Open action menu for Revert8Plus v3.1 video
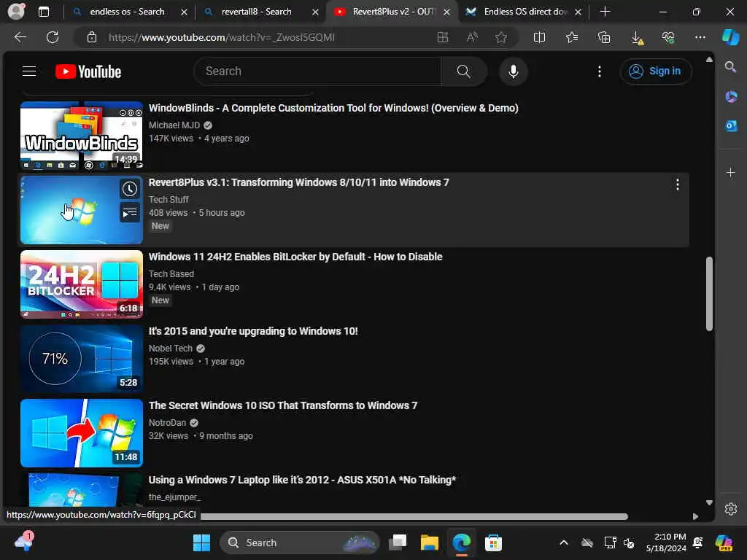This screenshot has height=560, width=747. 677,184
